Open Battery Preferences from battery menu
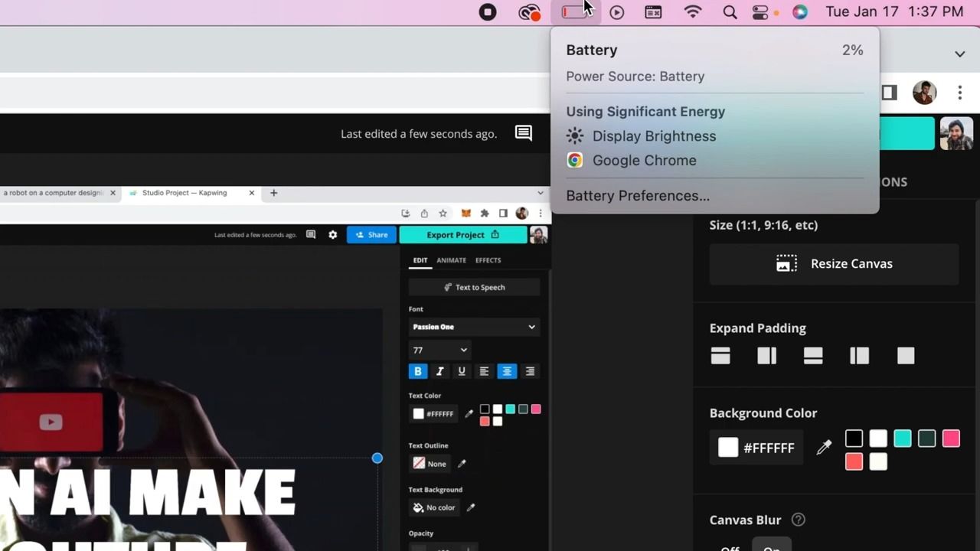The width and height of the screenshot is (980, 551). click(638, 195)
